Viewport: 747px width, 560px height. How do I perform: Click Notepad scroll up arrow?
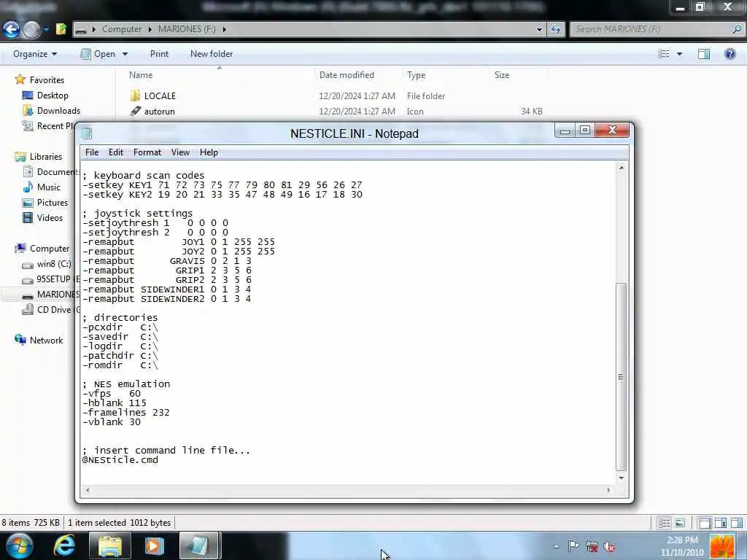pos(622,168)
